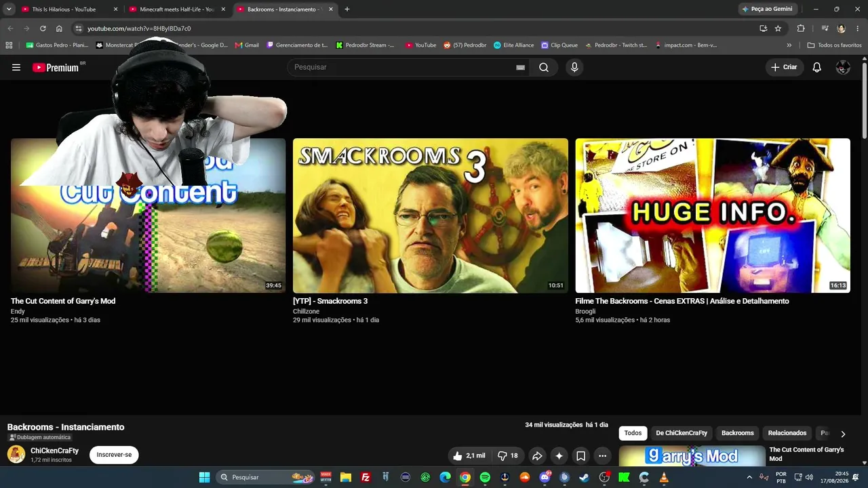Image resolution: width=868 pixels, height=488 pixels.
Task: Open the ChiCkenCraFty channel name link
Action: click(x=54, y=451)
